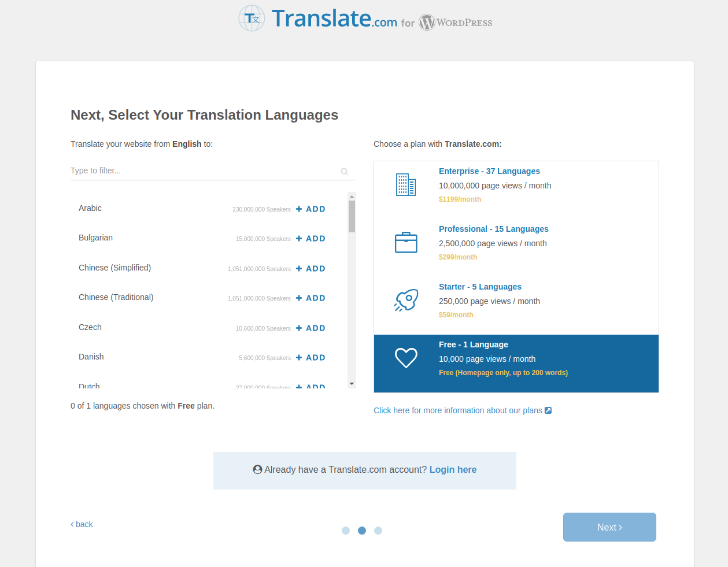The width and height of the screenshot is (728, 567).
Task: Click the Starter plan rocket icon
Action: [406, 300]
